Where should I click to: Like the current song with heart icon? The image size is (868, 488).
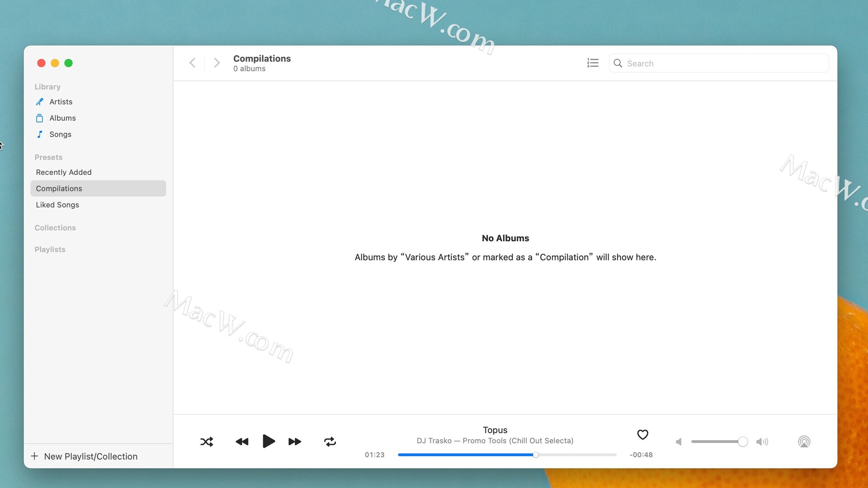tap(642, 434)
